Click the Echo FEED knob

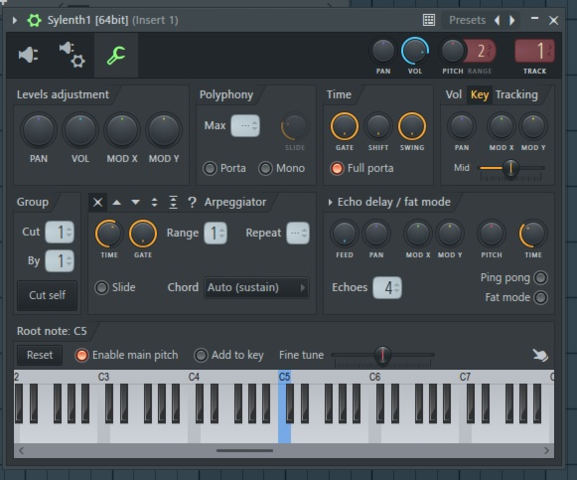point(344,234)
